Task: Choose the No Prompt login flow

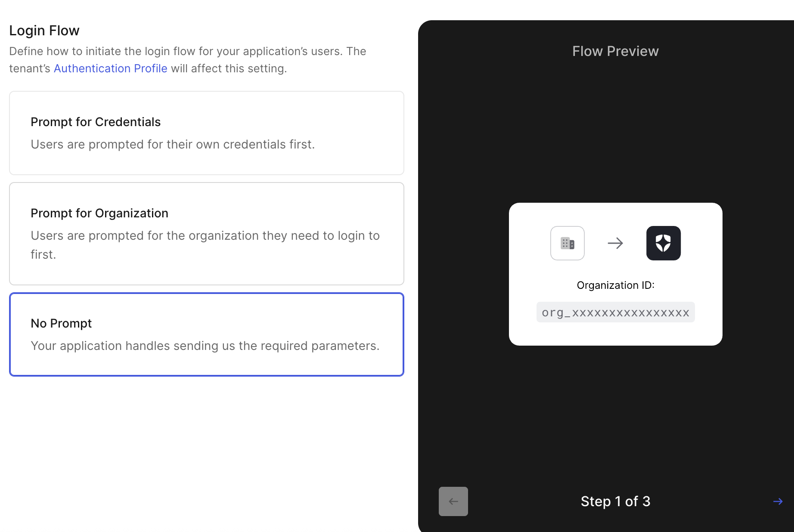Action: (x=206, y=334)
